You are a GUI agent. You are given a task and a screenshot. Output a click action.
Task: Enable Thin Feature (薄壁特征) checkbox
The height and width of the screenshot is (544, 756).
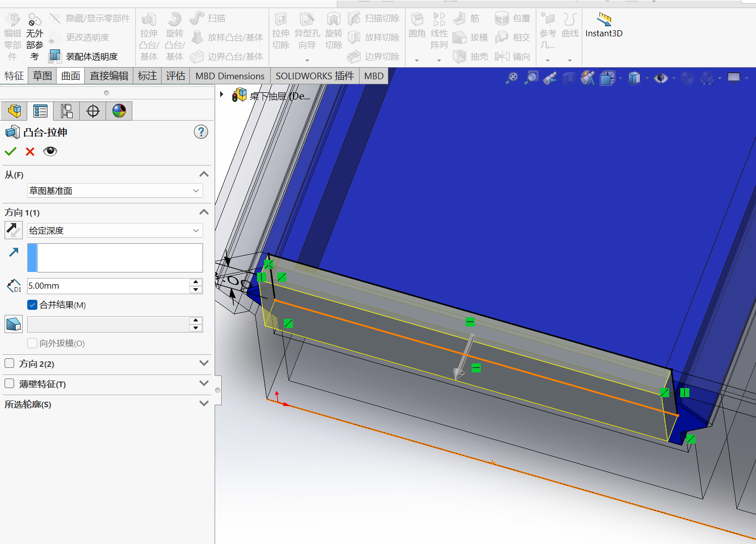click(9, 384)
